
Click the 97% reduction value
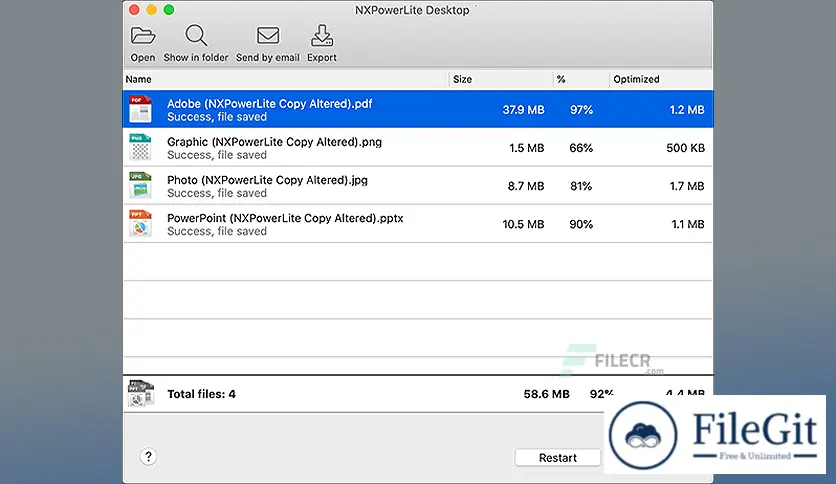point(581,110)
